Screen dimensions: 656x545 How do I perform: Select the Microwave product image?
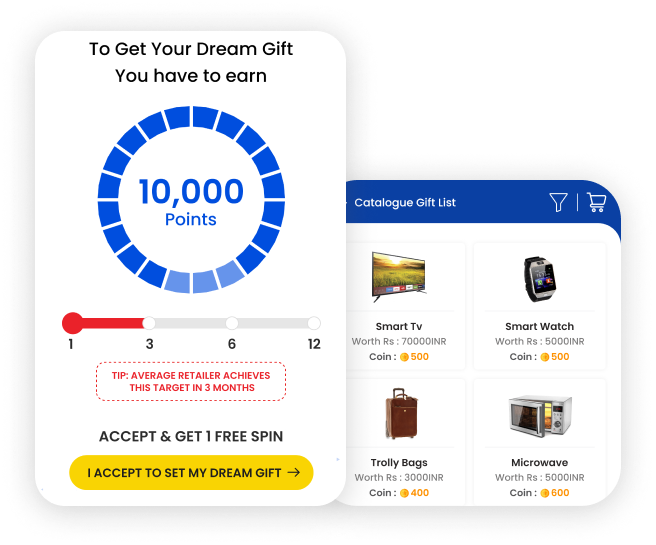(x=540, y=416)
